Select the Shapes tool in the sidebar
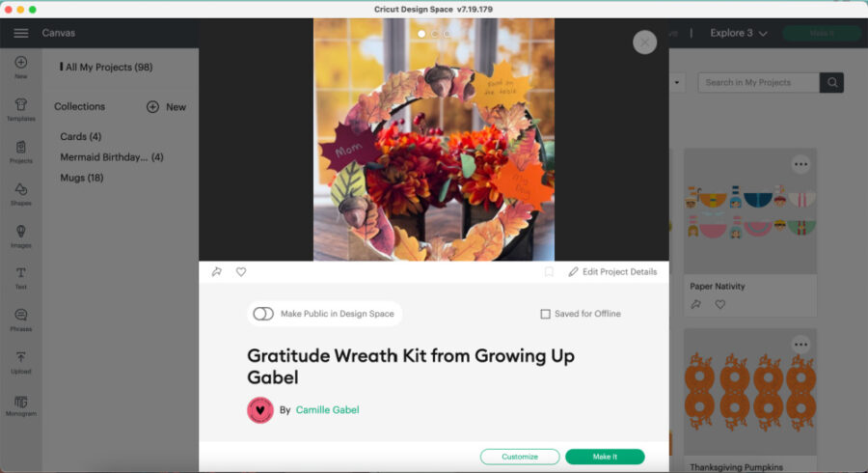Screen dimensions: 868x473 coord(21,194)
